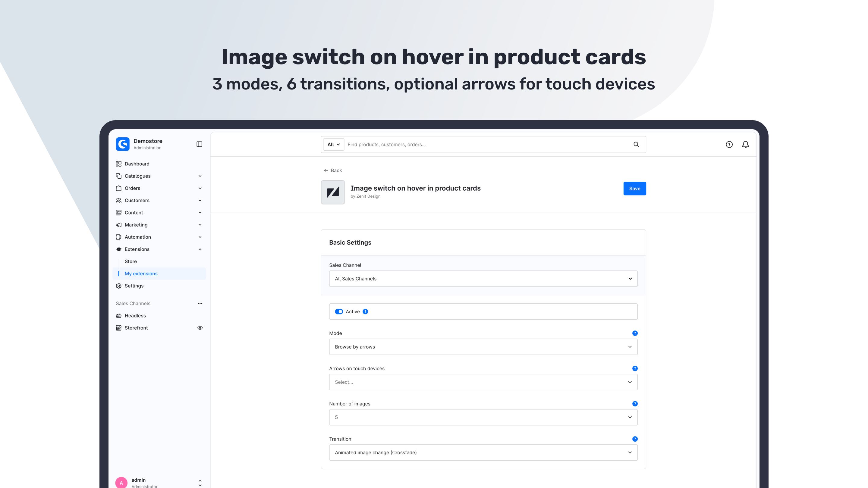This screenshot has height=488, width=868.
Task: Click the Settings gear icon
Action: 119,286
